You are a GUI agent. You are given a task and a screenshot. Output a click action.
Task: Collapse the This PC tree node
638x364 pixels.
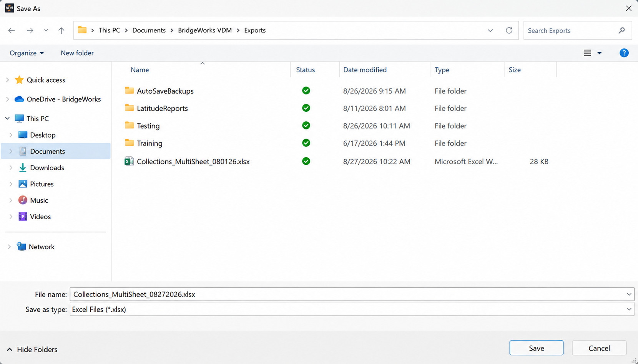7,118
